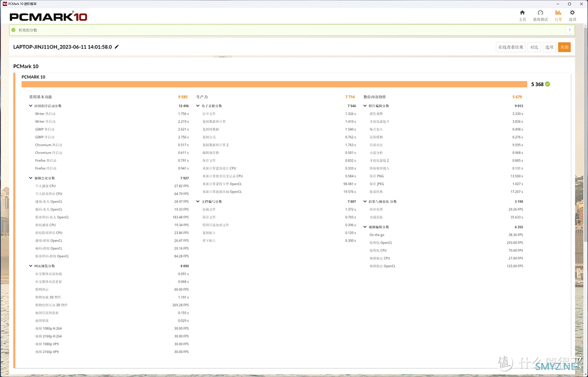Image resolution: width=588 pixels, height=377 pixels.
Task: Click the 常用基本功能 heading
Action: pos(40,97)
